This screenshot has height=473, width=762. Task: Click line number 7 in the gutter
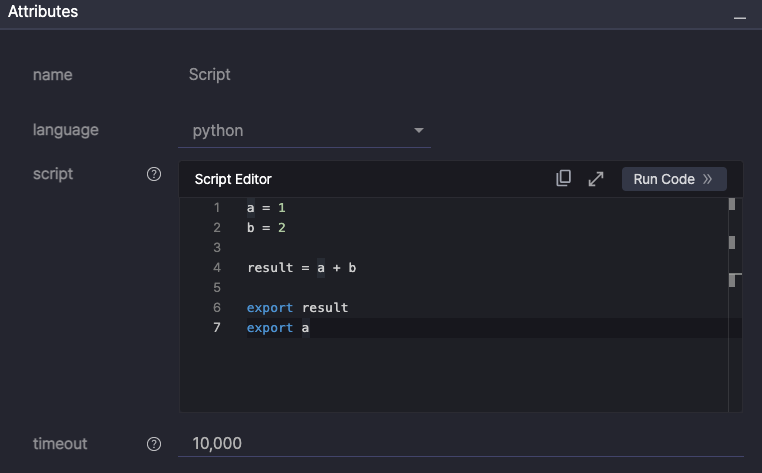(x=217, y=328)
